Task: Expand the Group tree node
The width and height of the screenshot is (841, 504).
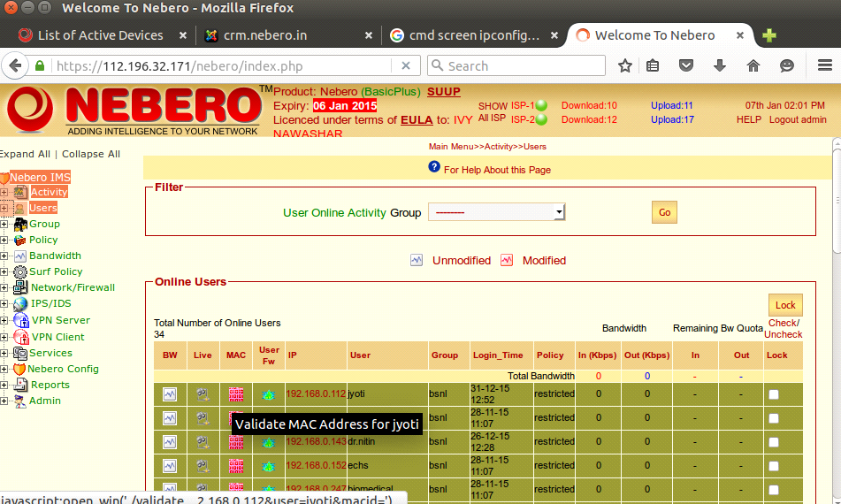Action: click(x=4, y=224)
